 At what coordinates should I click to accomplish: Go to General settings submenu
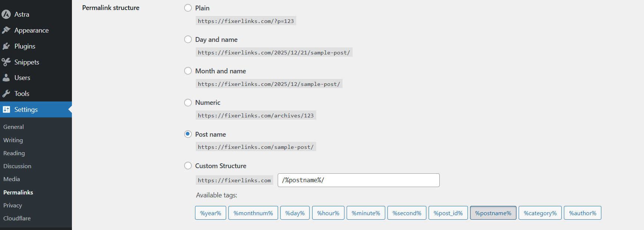pos(14,127)
